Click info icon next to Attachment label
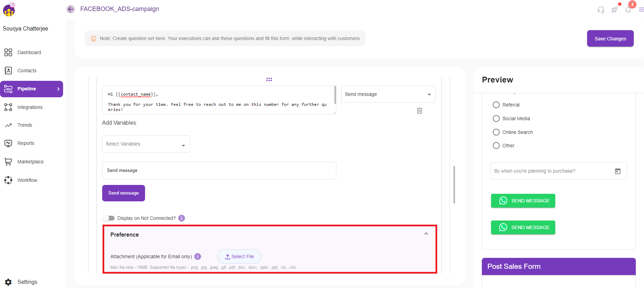The height and width of the screenshot is (288, 644). click(198, 256)
